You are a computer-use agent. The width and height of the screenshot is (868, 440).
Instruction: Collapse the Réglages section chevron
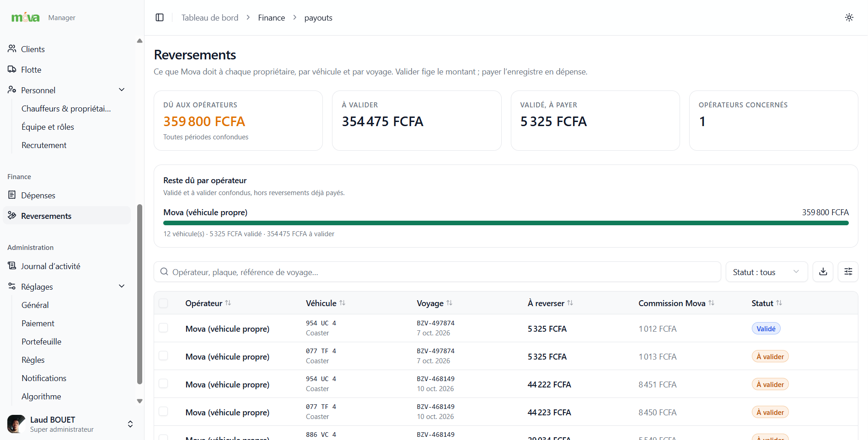(x=122, y=286)
